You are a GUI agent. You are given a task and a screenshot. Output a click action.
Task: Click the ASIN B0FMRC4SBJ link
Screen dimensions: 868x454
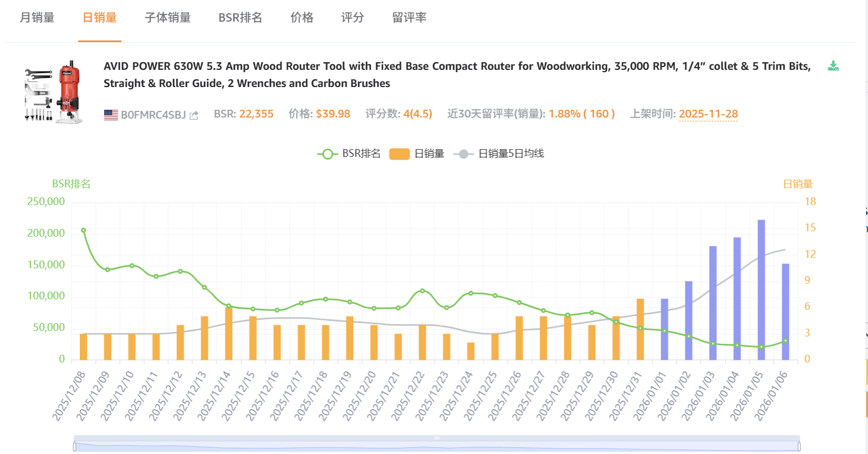point(153,115)
